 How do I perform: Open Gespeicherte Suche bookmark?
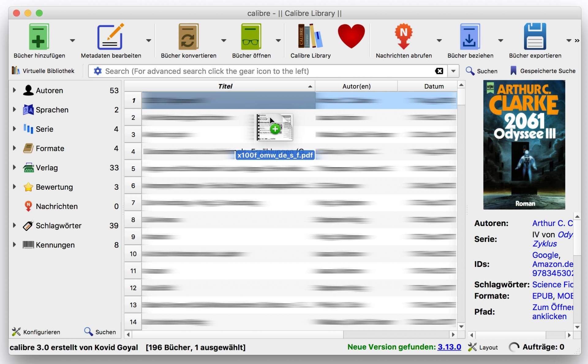point(543,71)
